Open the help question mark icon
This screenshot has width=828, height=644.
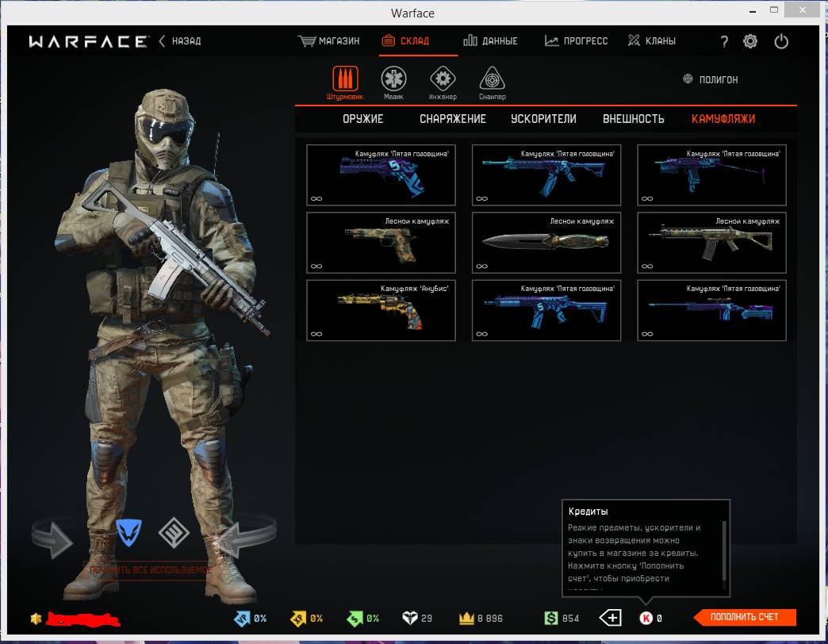[x=725, y=42]
